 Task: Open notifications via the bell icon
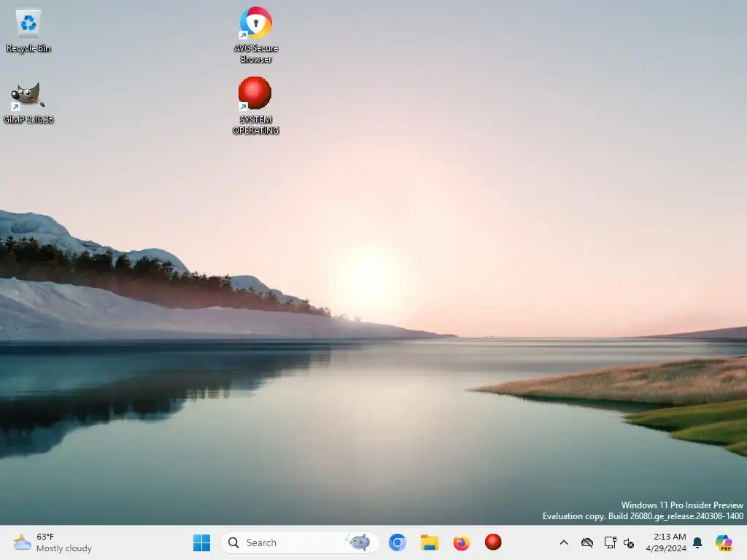pyautogui.click(x=697, y=542)
